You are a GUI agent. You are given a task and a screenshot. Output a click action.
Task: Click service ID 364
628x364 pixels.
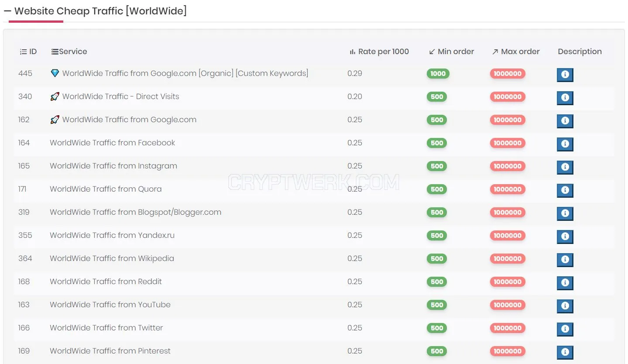(25, 258)
